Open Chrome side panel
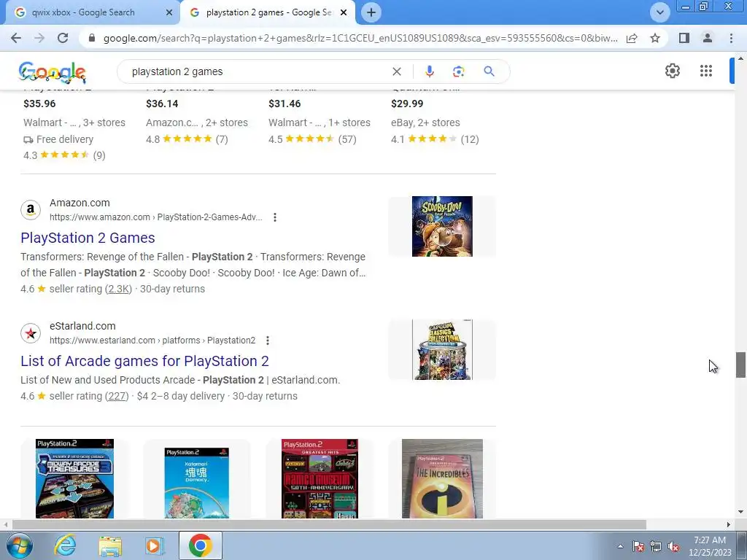This screenshot has width=747, height=560. tap(684, 38)
